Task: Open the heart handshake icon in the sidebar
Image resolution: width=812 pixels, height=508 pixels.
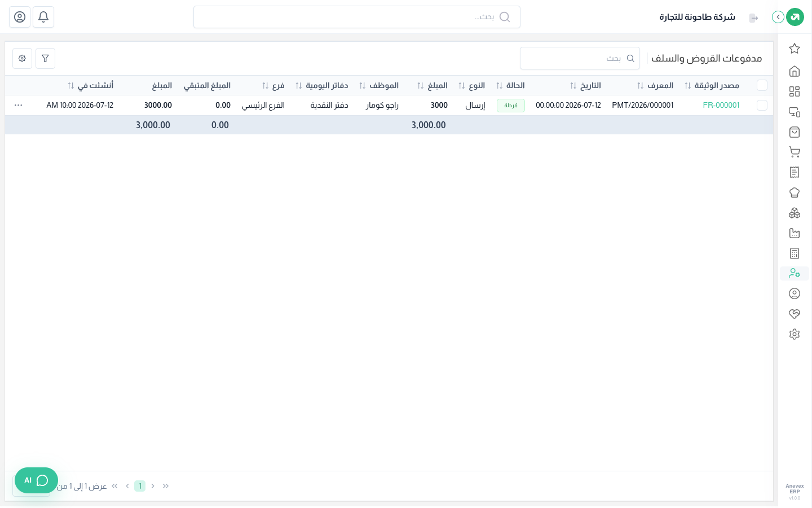Action: [x=795, y=314]
